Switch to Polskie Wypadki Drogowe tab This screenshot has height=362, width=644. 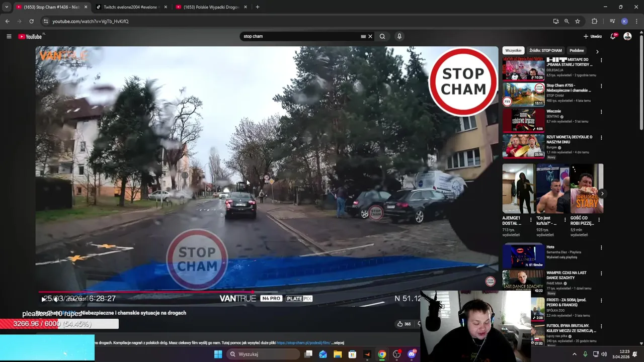click(x=211, y=7)
